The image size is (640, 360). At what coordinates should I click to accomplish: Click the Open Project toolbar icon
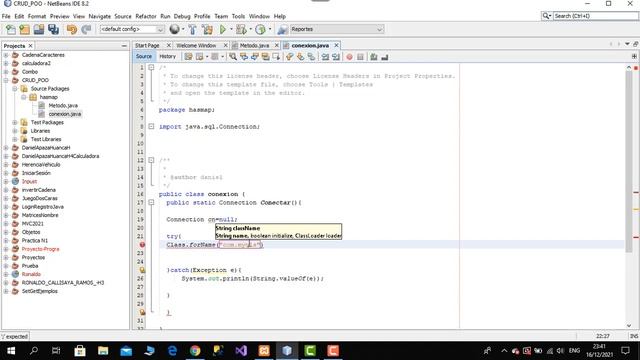(39, 29)
